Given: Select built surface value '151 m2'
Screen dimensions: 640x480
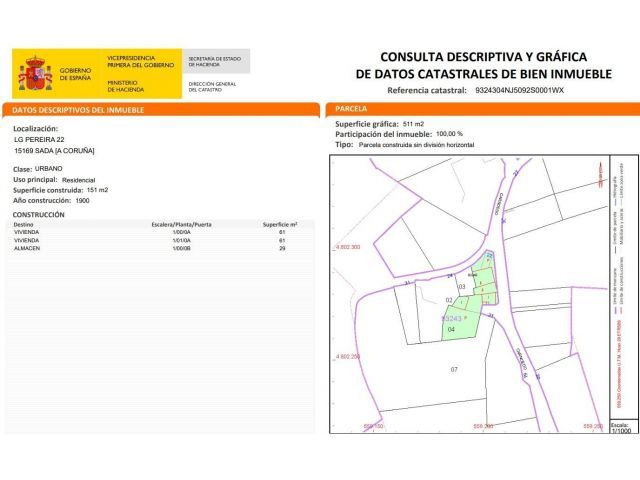Looking at the screenshot, I should (97, 190).
